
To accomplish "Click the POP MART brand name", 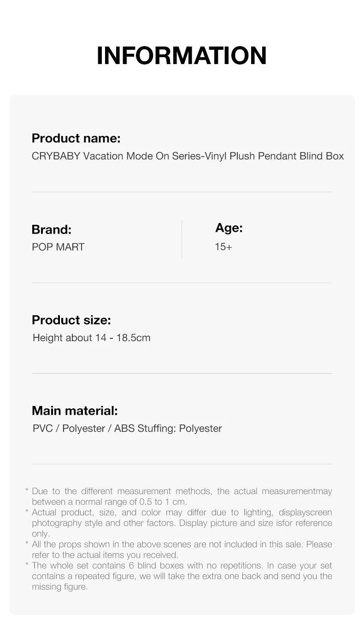I will tap(58, 247).
